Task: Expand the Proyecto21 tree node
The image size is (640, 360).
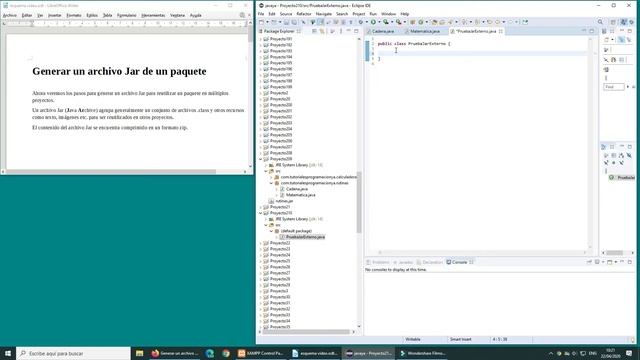Action: (261, 207)
